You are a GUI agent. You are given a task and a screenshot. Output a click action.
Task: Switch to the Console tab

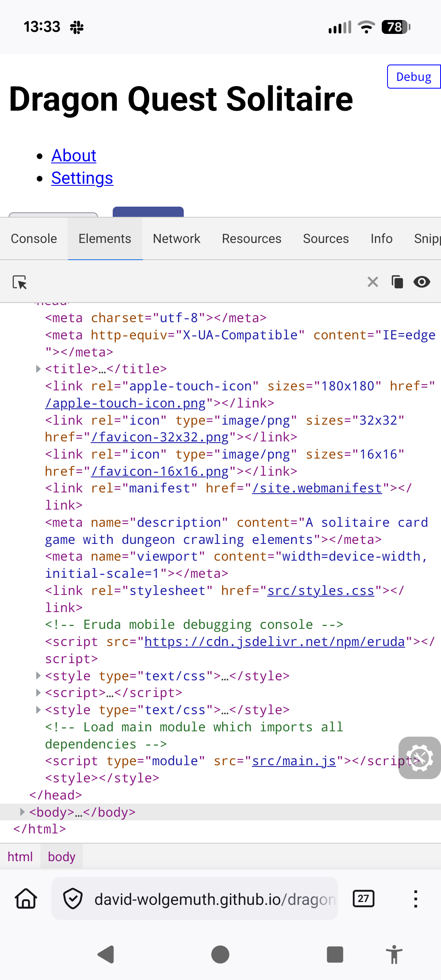(x=34, y=238)
